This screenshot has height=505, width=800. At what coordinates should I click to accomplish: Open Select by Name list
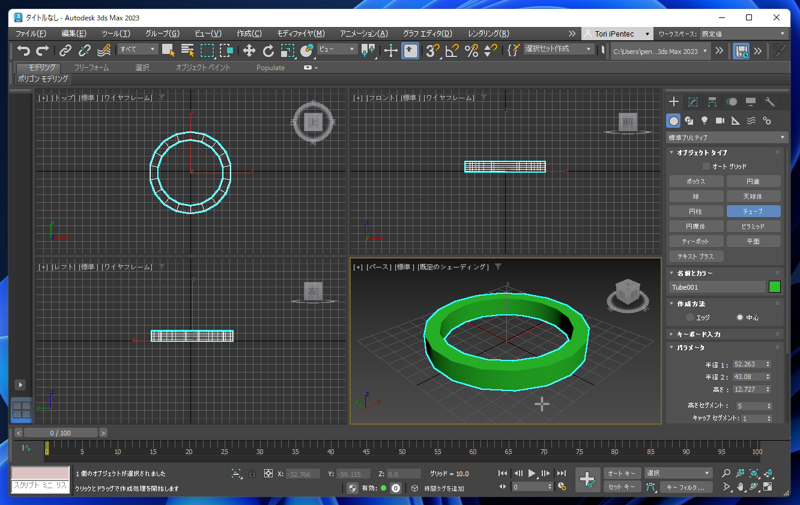click(x=187, y=50)
